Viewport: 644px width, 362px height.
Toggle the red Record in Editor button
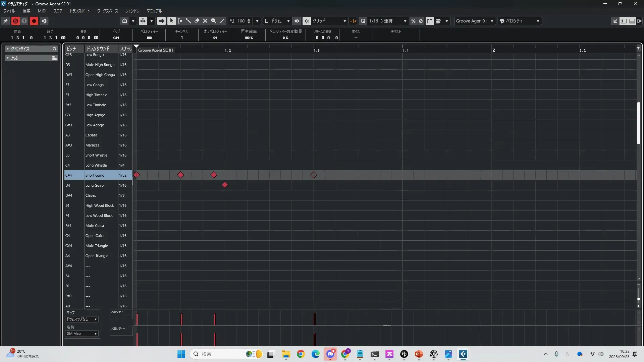(x=34, y=21)
